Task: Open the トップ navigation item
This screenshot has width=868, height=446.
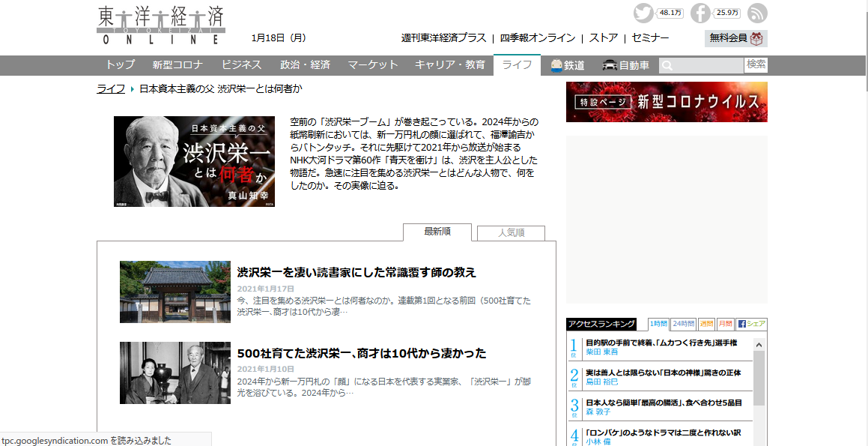Action: [120, 64]
